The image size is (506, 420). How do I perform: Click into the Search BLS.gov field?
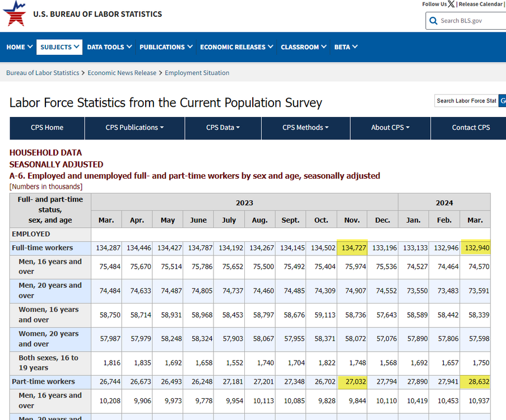(x=471, y=21)
